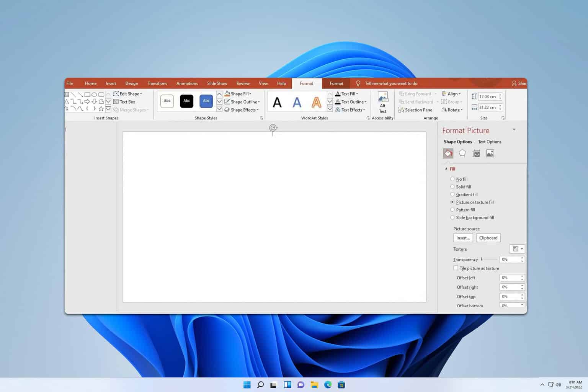Open the Picture pane icon
The width and height of the screenshot is (588, 392).
pos(490,154)
